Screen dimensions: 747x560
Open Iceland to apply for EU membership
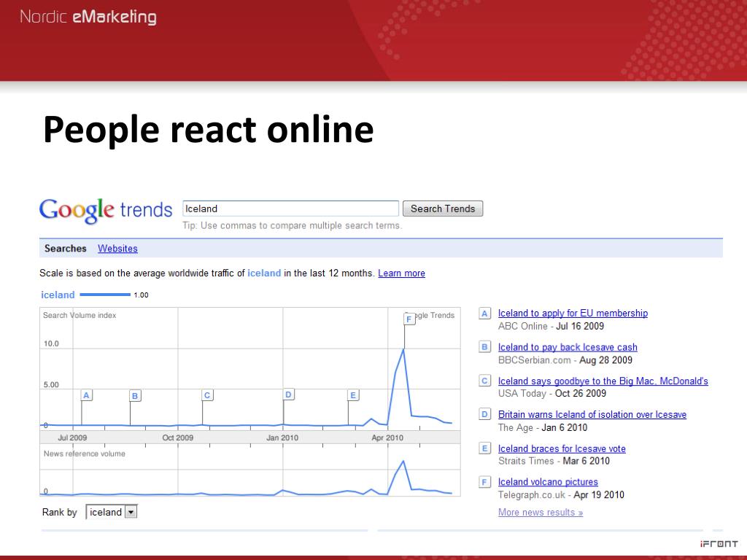573,314
